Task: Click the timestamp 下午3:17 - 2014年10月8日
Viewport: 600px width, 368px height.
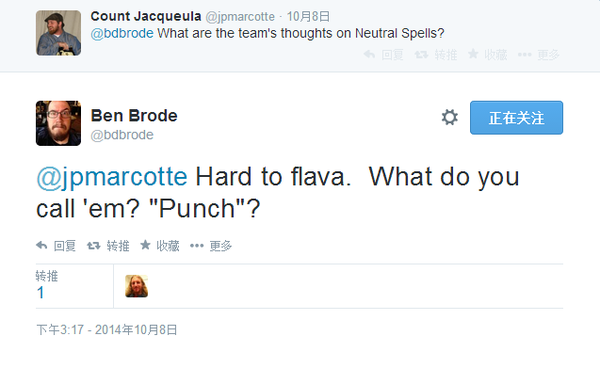Action: point(107,329)
